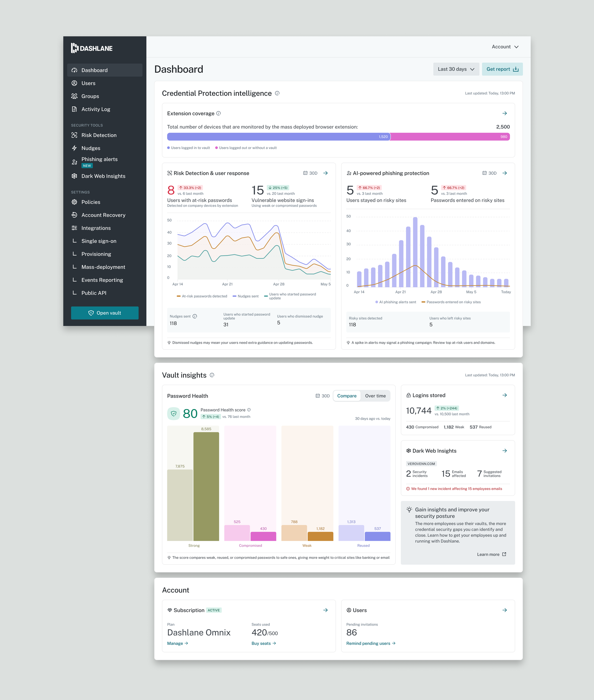Viewport: 594px width, 700px height.
Task: Go to Activity Log menu item
Action: pyautogui.click(x=96, y=109)
